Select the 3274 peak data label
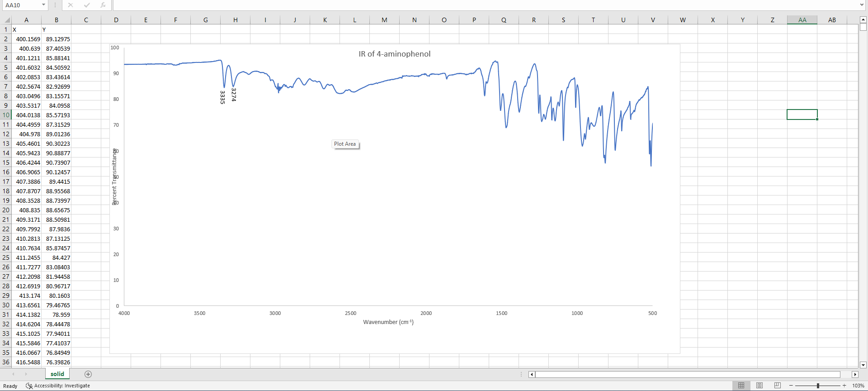The width and height of the screenshot is (868, 391). 234,95
